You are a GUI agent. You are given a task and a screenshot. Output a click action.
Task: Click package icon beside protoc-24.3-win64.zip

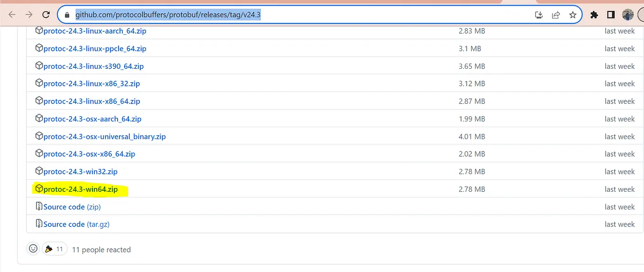pyautogui.click(x=39, y=188)
